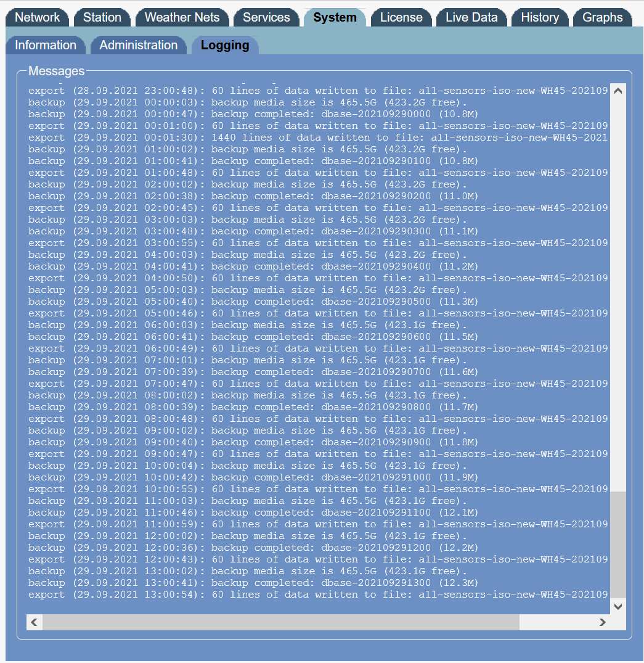Screen dimensions: 644x663
Task: Switch to the Graphs tab
Action: click(602, 17)
